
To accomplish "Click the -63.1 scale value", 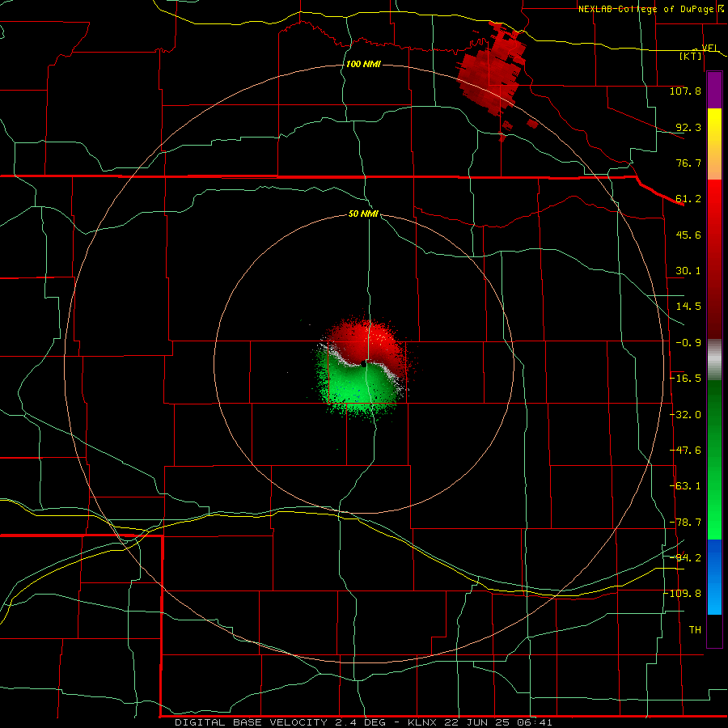I will [x=685, y=486].
